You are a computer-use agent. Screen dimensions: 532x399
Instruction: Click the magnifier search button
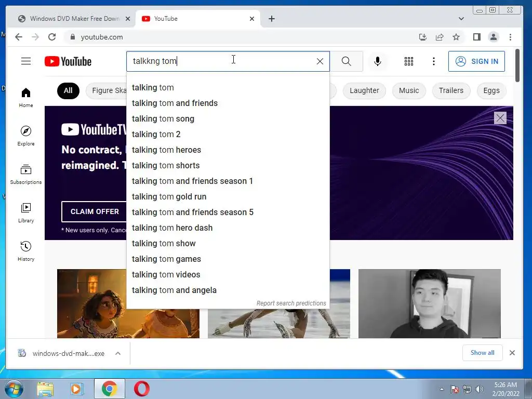pos(346,61)
